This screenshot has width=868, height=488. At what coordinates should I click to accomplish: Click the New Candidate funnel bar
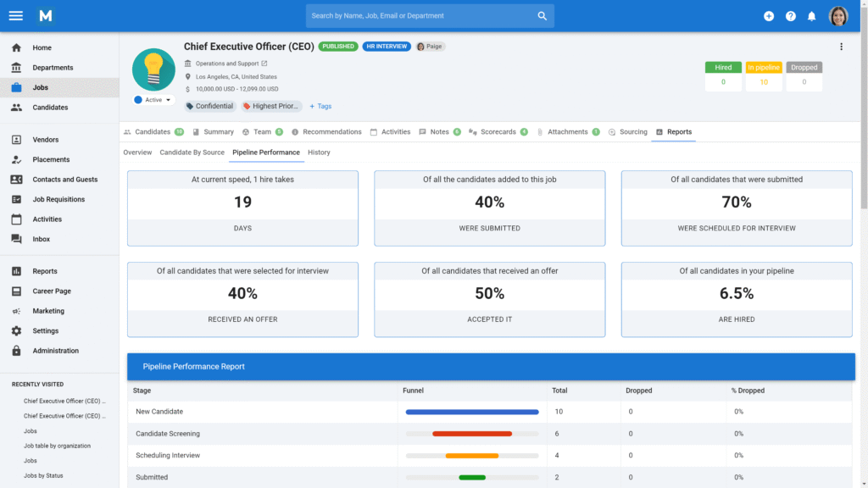tap(472, 412)
